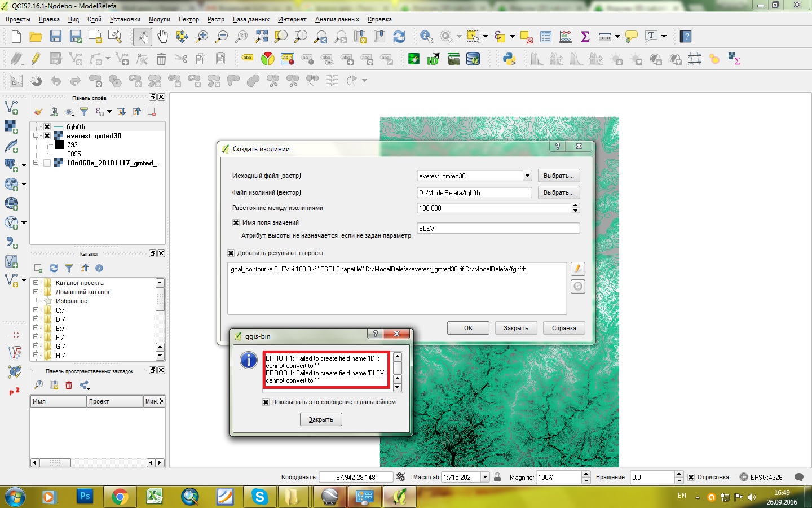Click the ELEV attribute name field
This screenshot has width=812, height=508.
pos(498,228)
